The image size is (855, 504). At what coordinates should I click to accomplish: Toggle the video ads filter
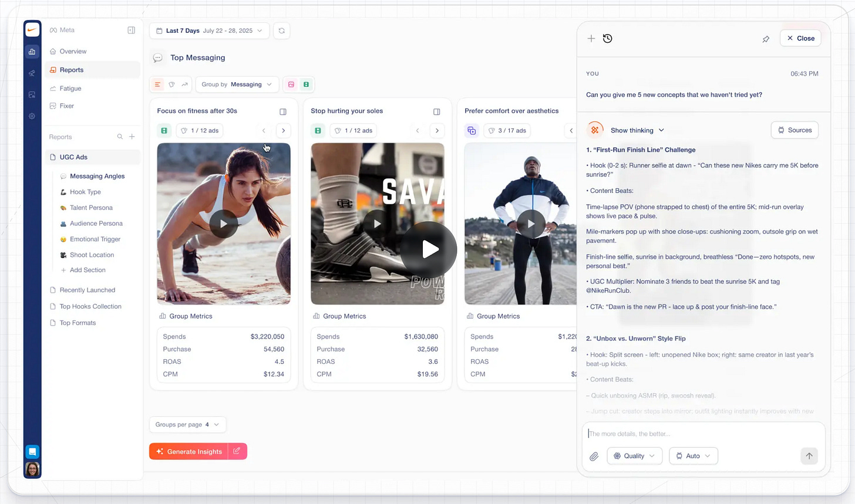306,84
